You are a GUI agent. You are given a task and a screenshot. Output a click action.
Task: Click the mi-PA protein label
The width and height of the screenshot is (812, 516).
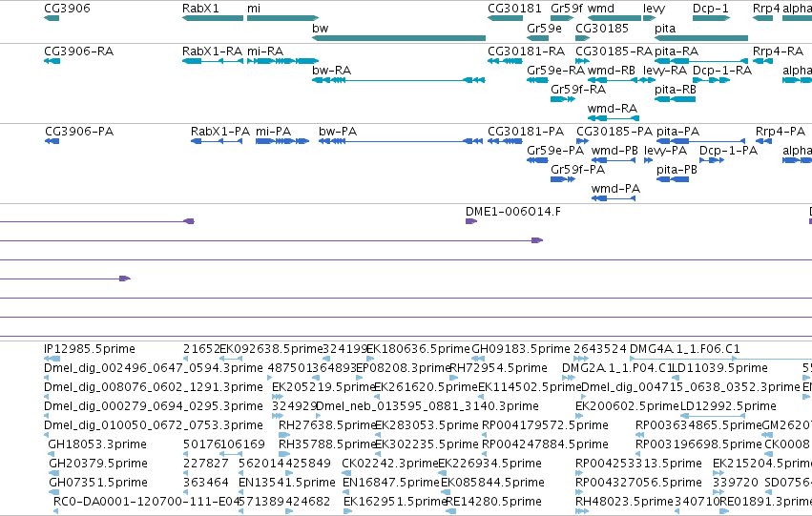pos(274,131)
